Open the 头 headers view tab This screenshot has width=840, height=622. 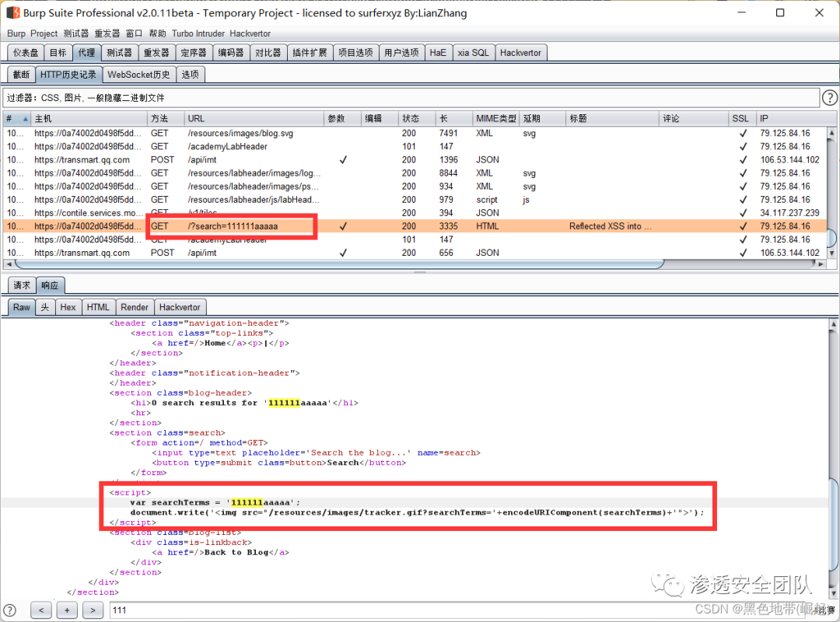pyautogui.click(x=45, y=307)
